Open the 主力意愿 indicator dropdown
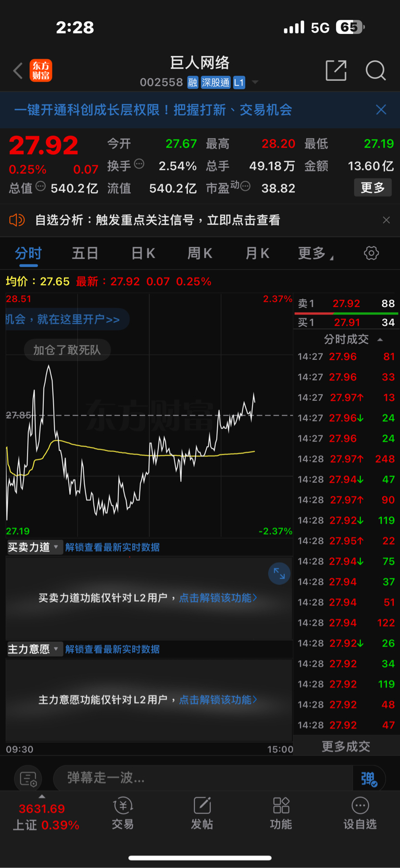400x868 pixels. 34,649
